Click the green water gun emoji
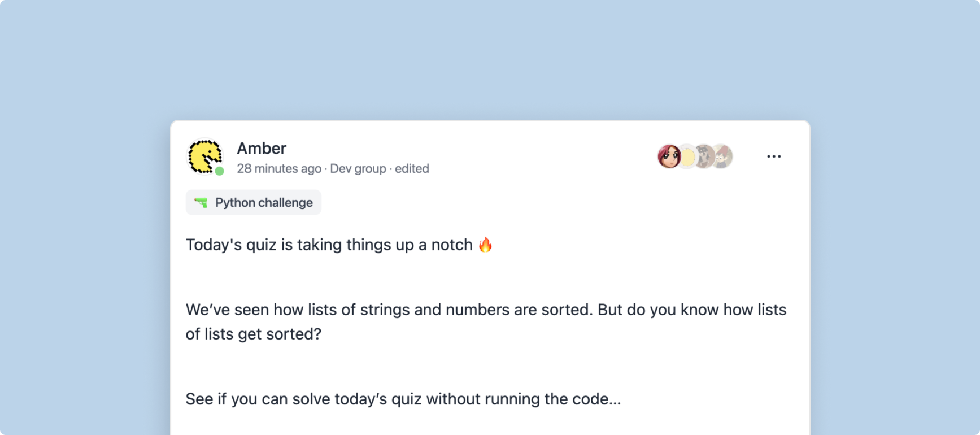 pyautogui.click(x=201, y=202)
